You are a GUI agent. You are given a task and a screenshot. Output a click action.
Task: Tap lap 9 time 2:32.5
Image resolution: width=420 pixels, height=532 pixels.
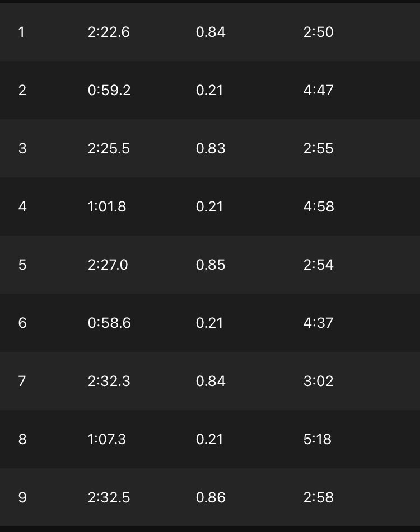[x=109, y=497]
